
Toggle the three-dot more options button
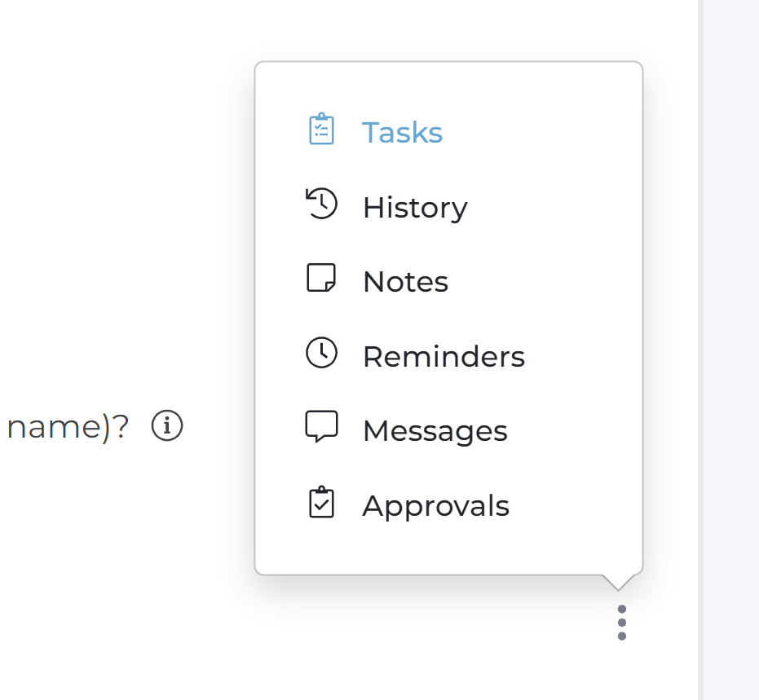pos(622,623)
